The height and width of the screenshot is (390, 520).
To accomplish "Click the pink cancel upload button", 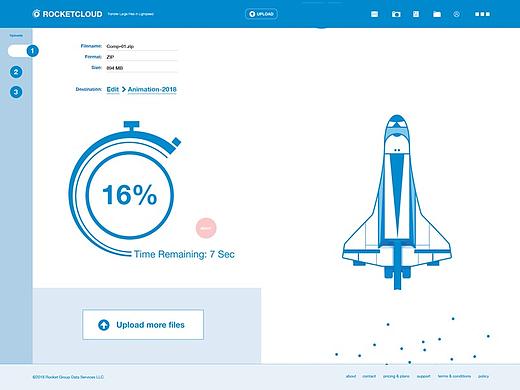I will tap(206, 228).
